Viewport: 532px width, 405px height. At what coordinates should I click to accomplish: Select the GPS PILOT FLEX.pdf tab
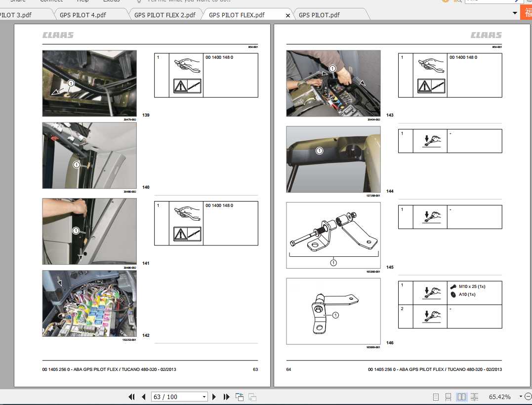[x=237, y=15]
